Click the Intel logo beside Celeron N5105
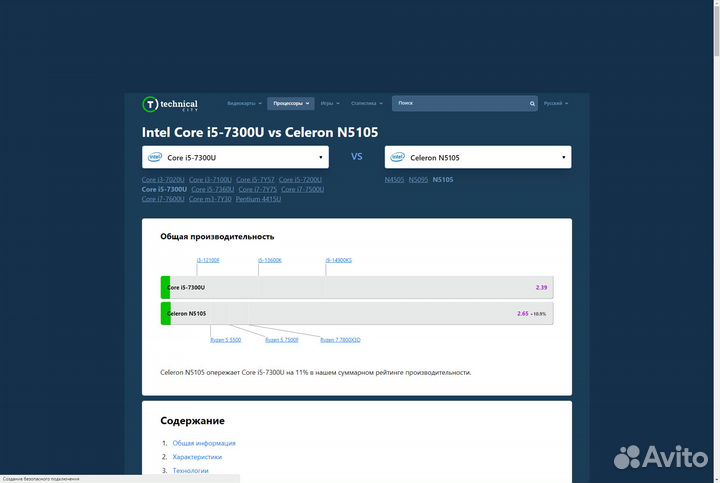The image size is (720, 483). tap(397, 157)
